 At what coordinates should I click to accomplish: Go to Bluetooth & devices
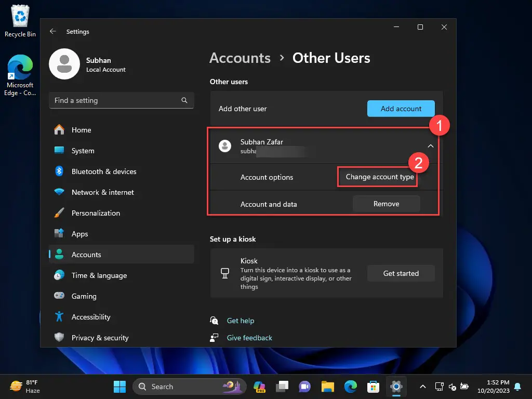click(122, 171)
